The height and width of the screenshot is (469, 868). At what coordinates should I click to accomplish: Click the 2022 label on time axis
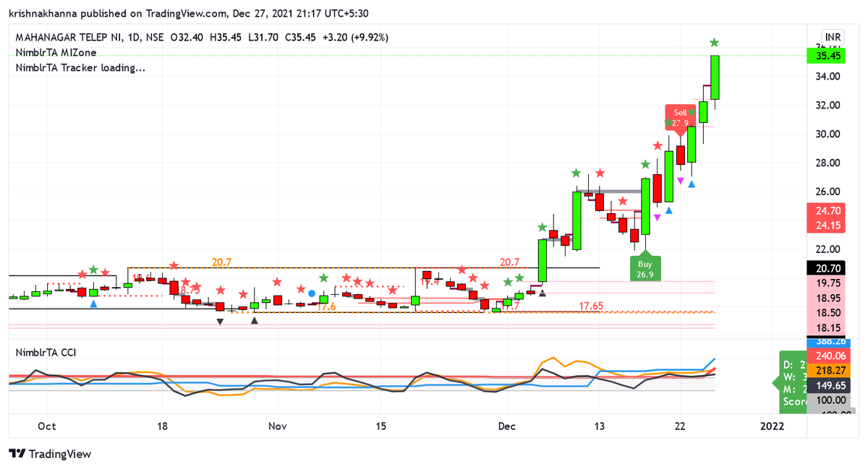pos(772,426)
